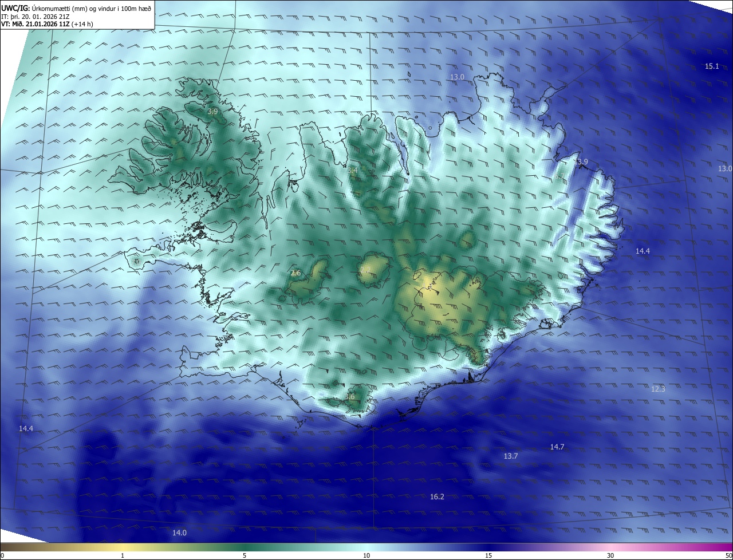Click the 12.3 value label
Screen dimensions: 733x560
click(x=659, y=389)
